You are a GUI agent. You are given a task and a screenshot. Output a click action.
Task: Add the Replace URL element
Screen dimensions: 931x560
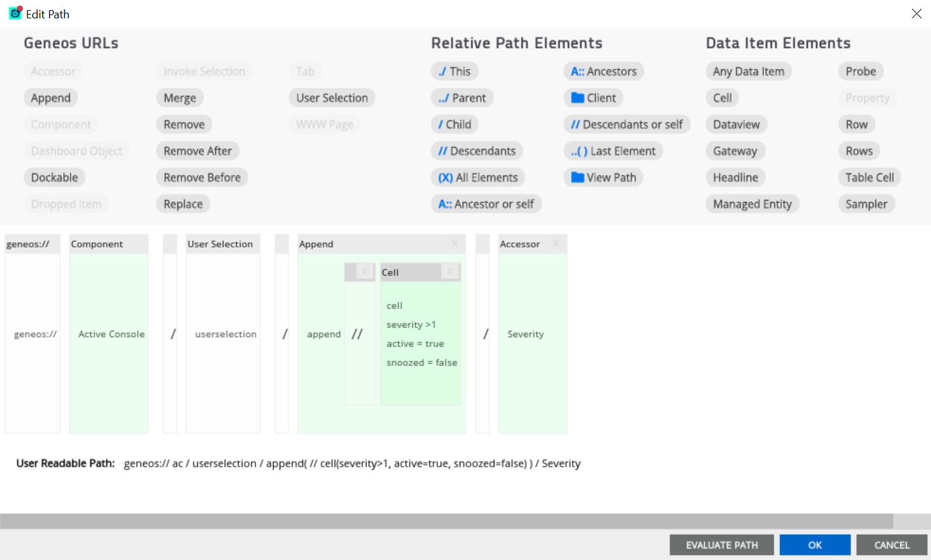tap(183, 204)
